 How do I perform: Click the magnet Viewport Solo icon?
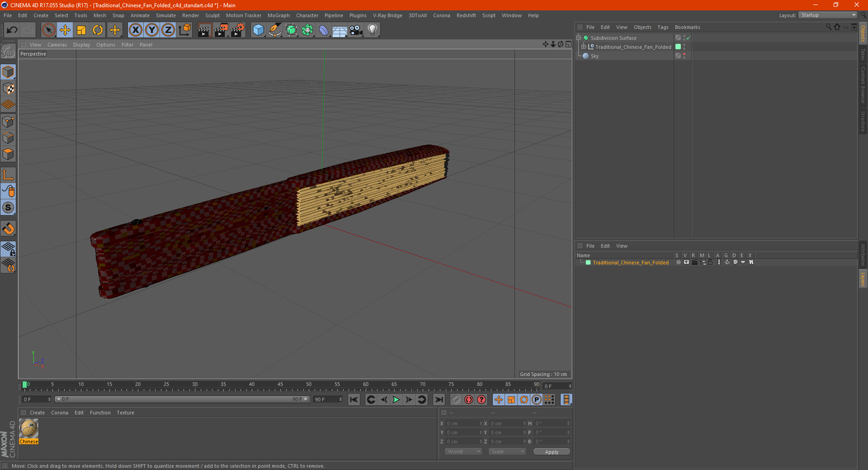coord(8,229)
